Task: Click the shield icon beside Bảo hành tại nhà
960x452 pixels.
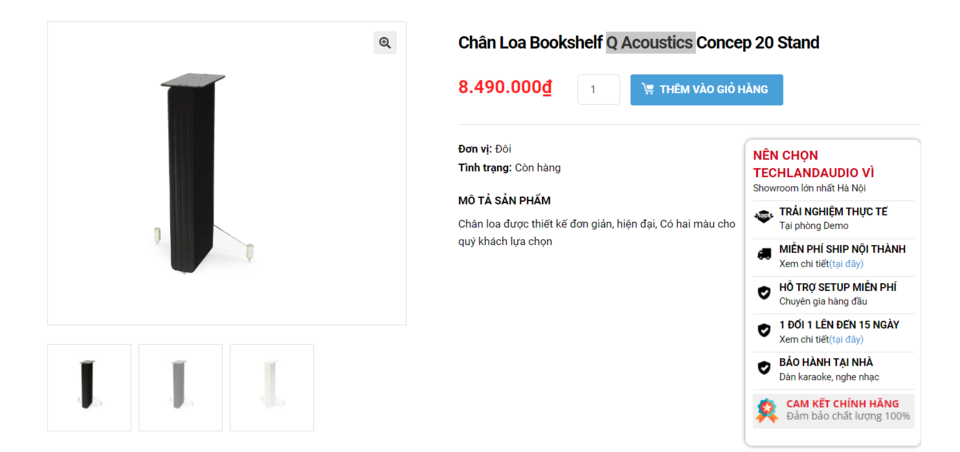Action: pos(763,368)
